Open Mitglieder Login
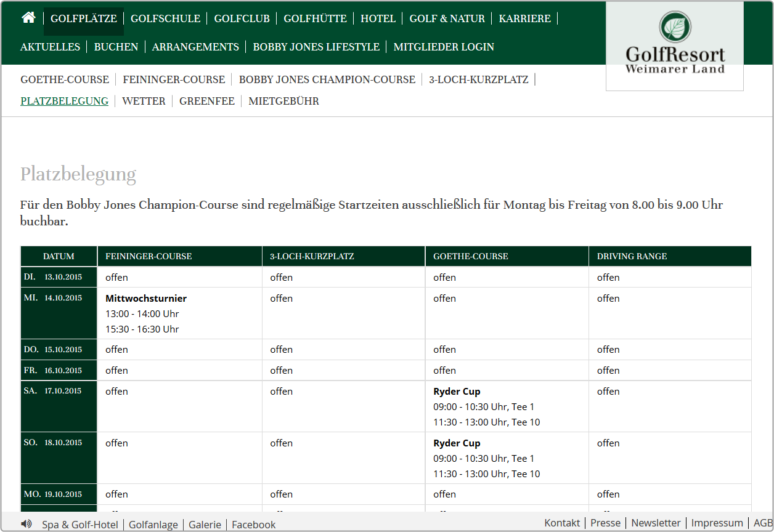Screen dimensions: 774x532 pyautogui.click(x=444, y=47)
